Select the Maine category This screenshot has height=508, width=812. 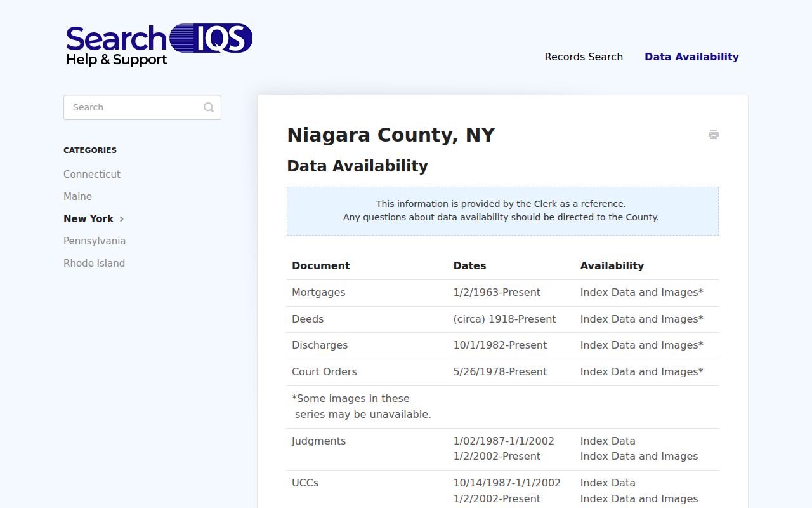pyautogui.click(x=77, y=197)
